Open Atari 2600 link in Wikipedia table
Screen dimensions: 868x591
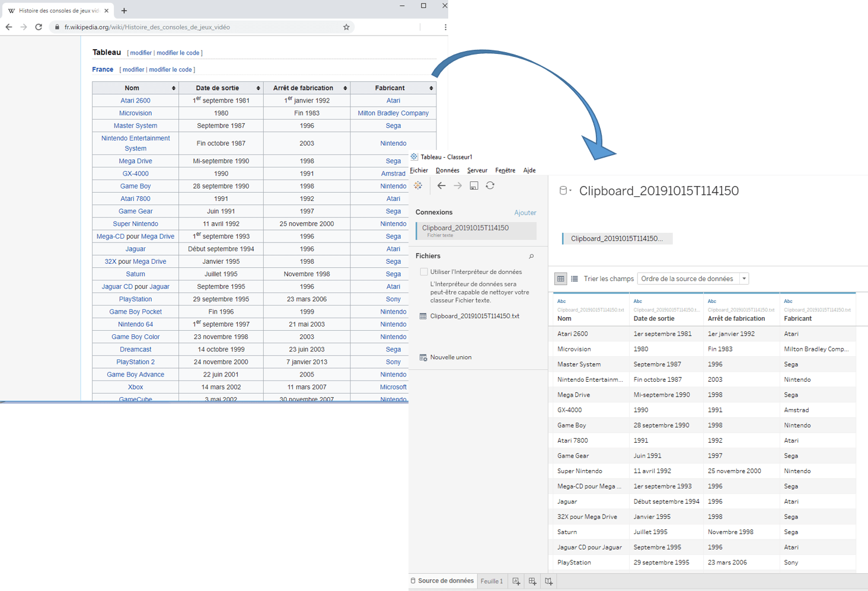click(x=135, y=101)
